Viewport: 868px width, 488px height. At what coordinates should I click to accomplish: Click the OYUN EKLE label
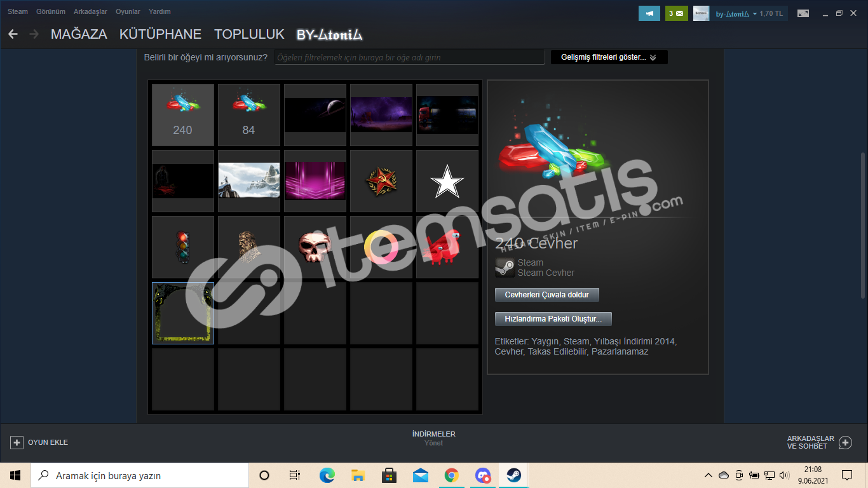(48, 442)
